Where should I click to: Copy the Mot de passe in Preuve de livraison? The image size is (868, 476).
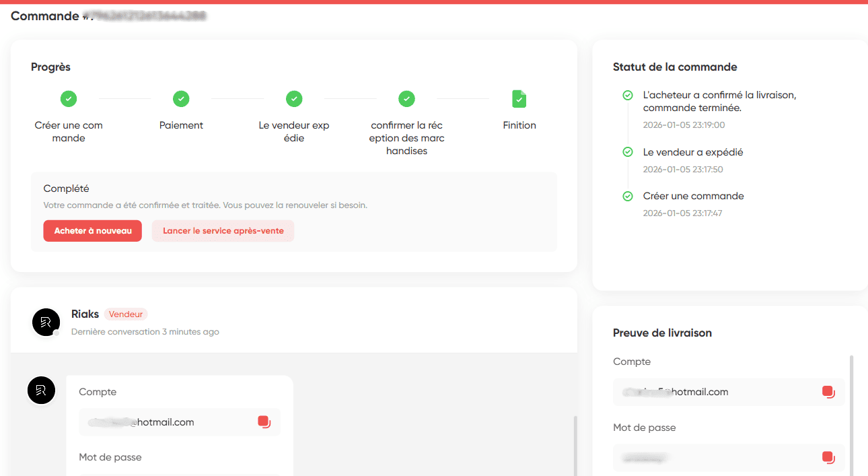point(828,458)
